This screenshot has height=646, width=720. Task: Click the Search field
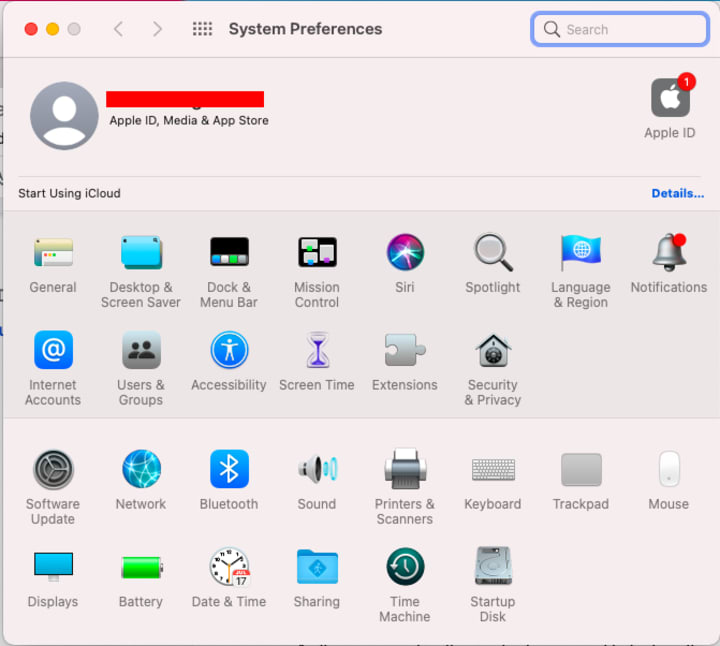coord(620,29)
